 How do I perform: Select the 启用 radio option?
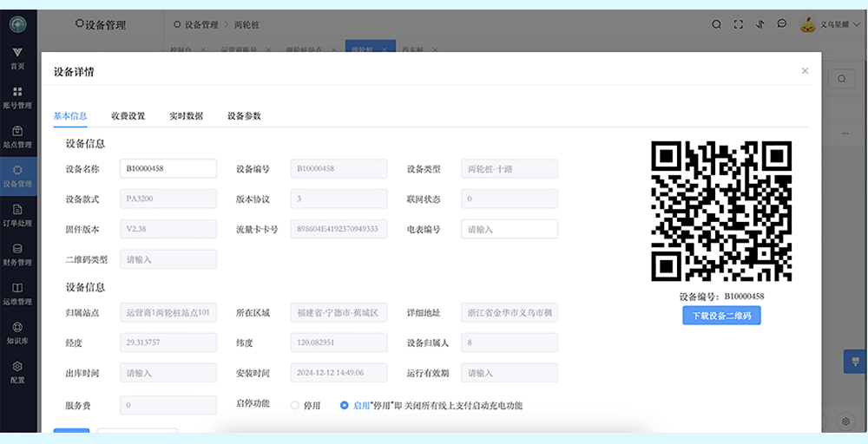[x=345, y=405]
